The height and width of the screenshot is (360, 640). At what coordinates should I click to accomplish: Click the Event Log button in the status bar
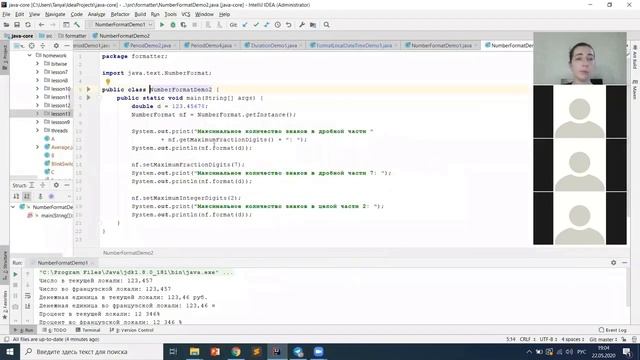(613, 330)
